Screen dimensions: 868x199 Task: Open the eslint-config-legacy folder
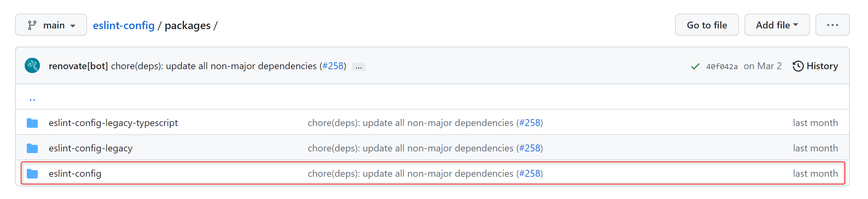(x=91, y=148)
